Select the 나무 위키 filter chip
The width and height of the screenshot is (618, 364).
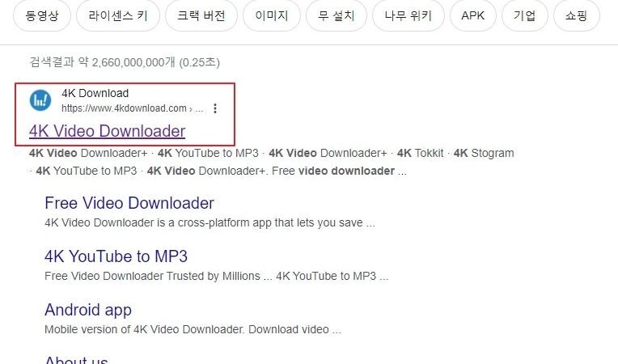click(408, 15)
